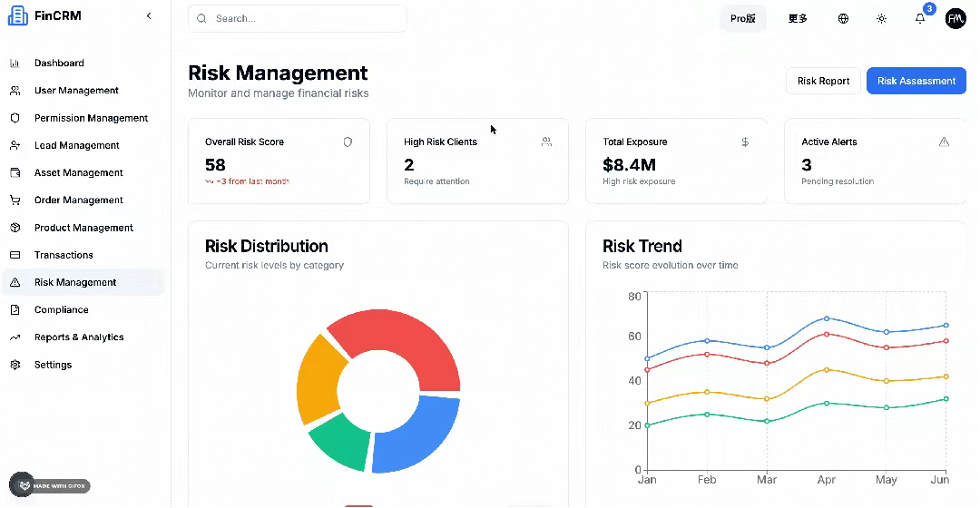Open the 更多 menu
The image size is (980, 508).
[798, 19]
